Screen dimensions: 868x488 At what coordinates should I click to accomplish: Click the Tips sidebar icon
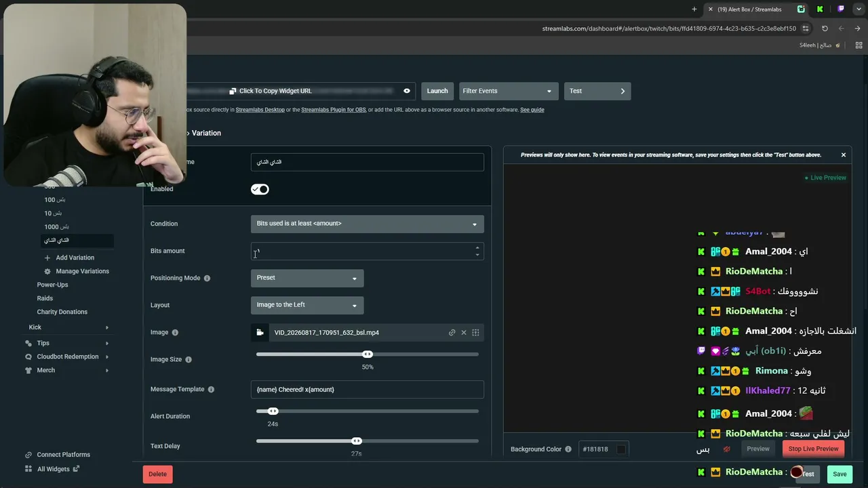coord(28,343)
